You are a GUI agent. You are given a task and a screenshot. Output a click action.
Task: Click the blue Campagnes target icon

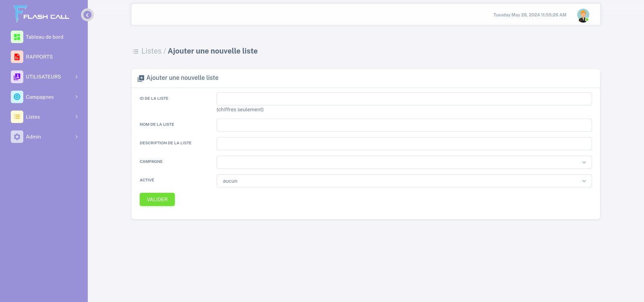click(x=17, y=97)
